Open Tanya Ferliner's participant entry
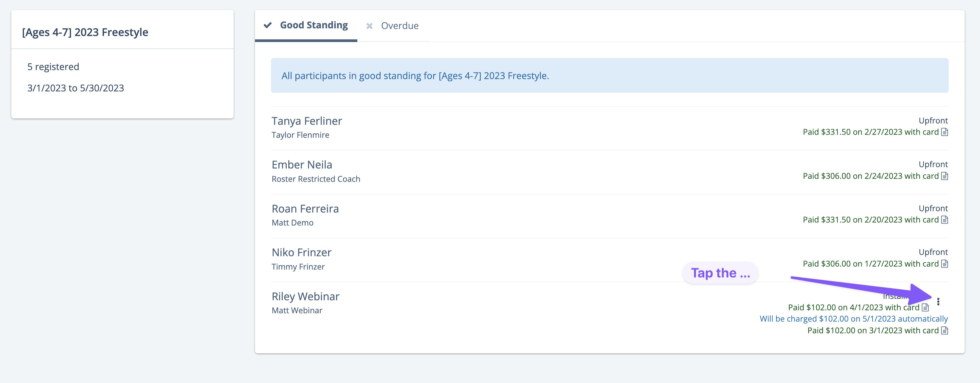Screen dimensions: 980x383 click(x=307, y=121)
